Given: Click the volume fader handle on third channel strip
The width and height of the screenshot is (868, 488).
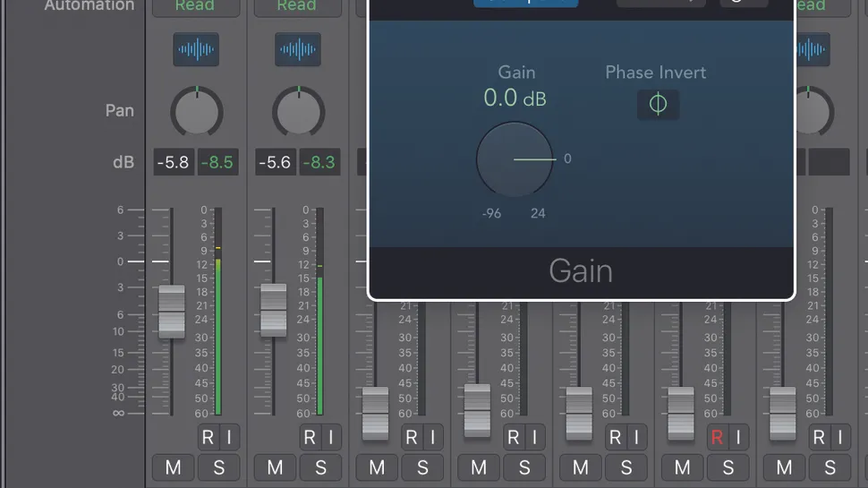Looking at the screenshot, I should pyautogui.click(x=375, y=413).
